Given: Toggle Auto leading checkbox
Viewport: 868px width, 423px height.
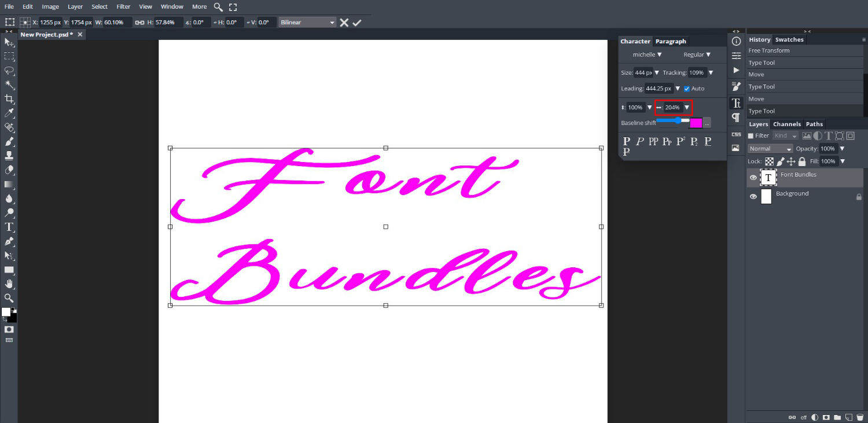Looking at the screenshot, I should 687,89.
